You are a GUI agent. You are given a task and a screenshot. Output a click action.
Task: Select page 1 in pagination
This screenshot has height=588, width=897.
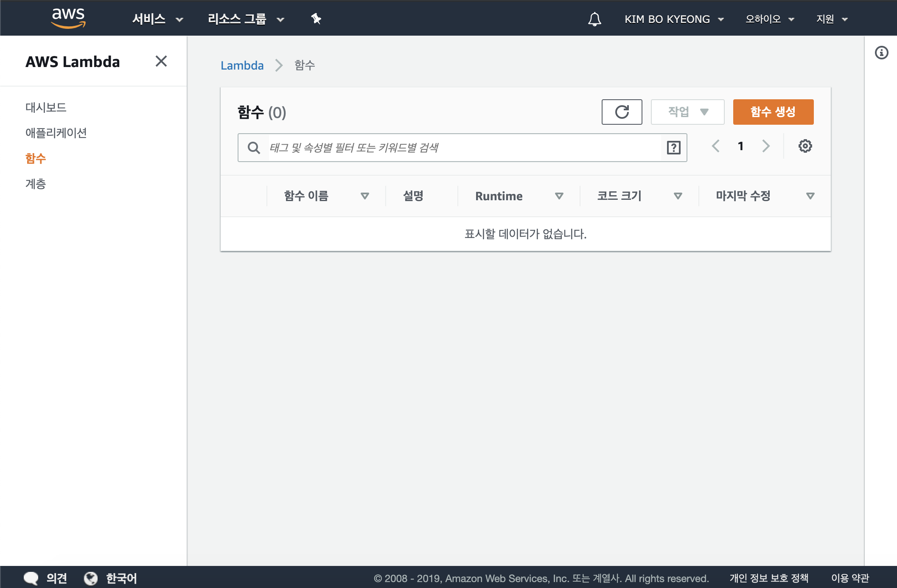click(740, 146)
